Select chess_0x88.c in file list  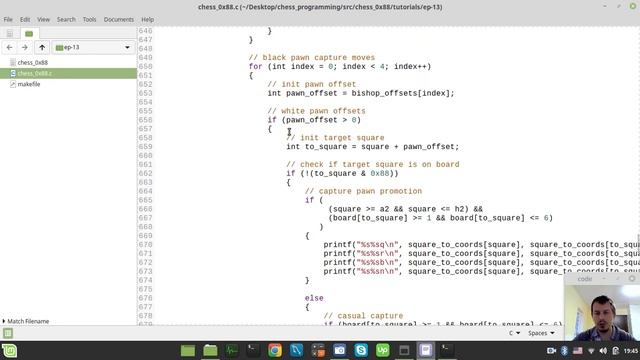tap(69, 73)
